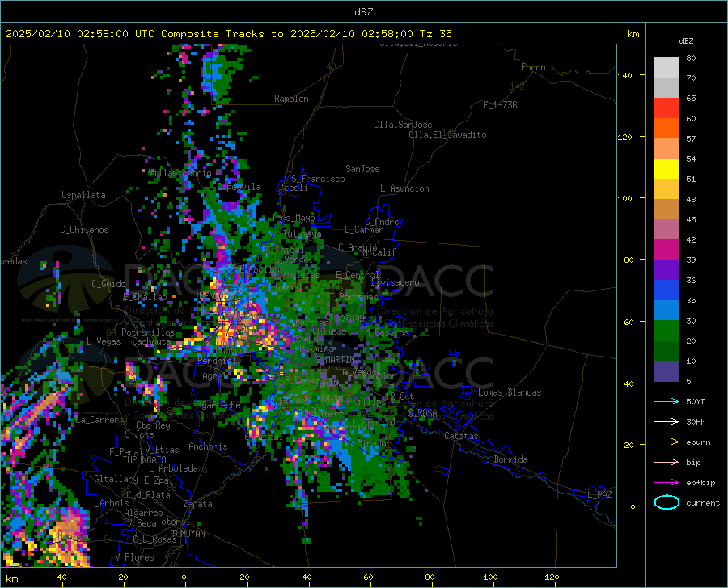This screenshot has height=588, width=728.
Task: Click the 'Uspallata' place label
Action: (x=83, y=195)
